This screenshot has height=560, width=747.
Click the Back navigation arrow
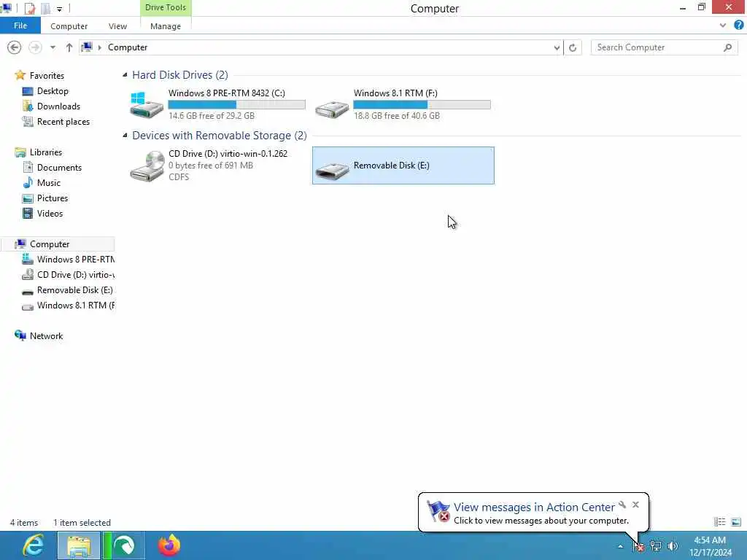click(x=15, y=47)
